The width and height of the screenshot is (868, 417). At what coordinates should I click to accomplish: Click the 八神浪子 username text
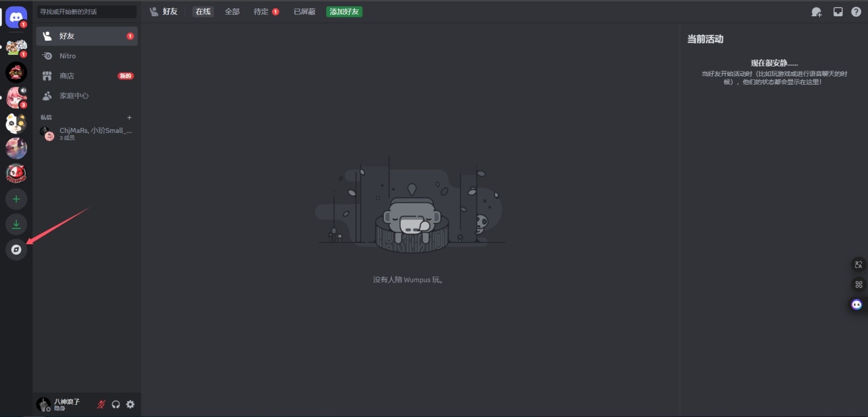[x=67, y=401]
